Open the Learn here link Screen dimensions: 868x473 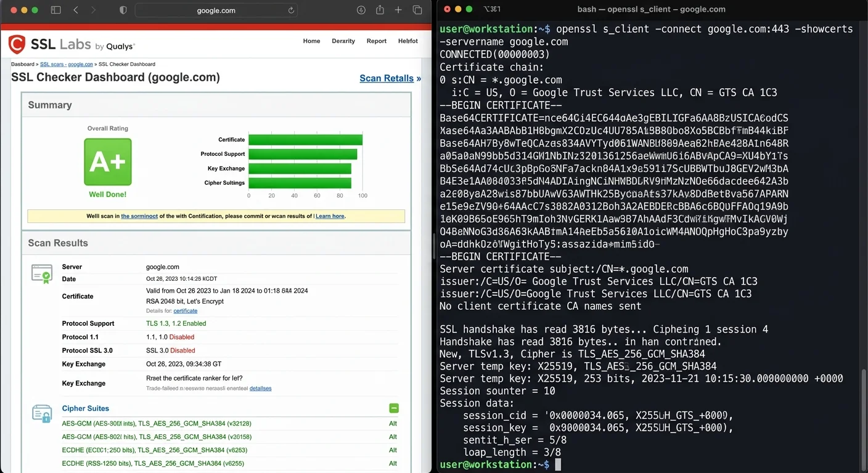click(x=330, y=216)
